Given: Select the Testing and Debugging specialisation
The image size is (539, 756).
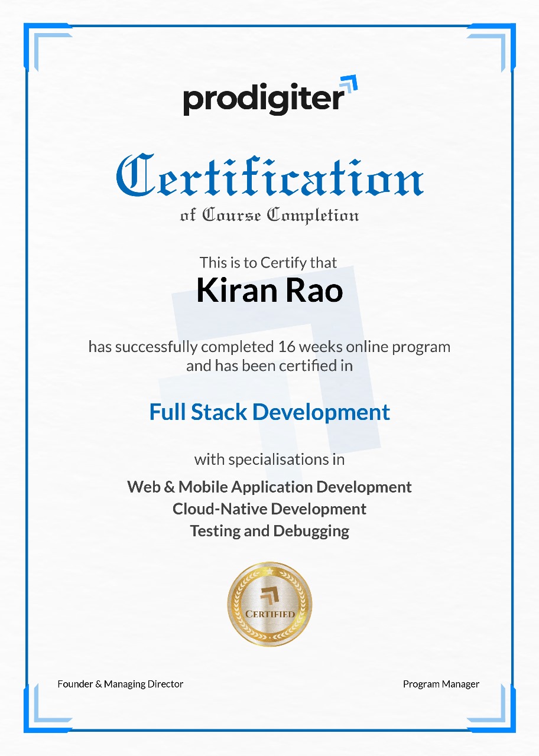Looking at the screenshot, I should (269, 530).
